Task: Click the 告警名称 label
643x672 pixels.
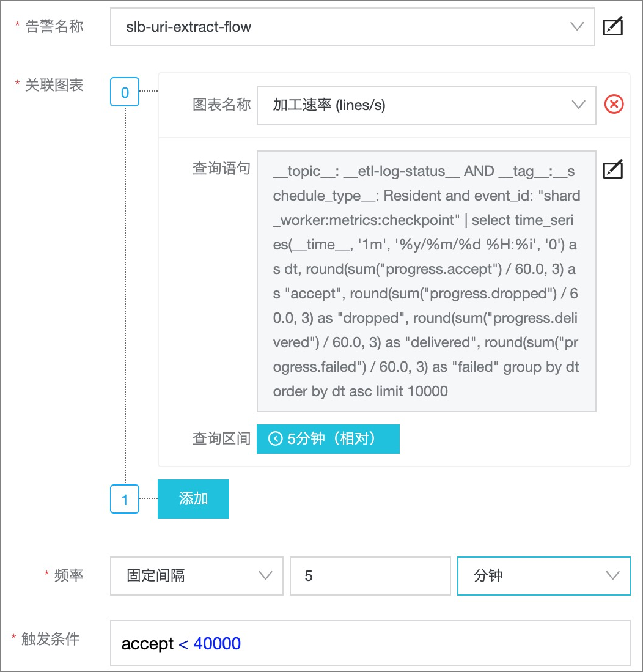Action: 54,26
